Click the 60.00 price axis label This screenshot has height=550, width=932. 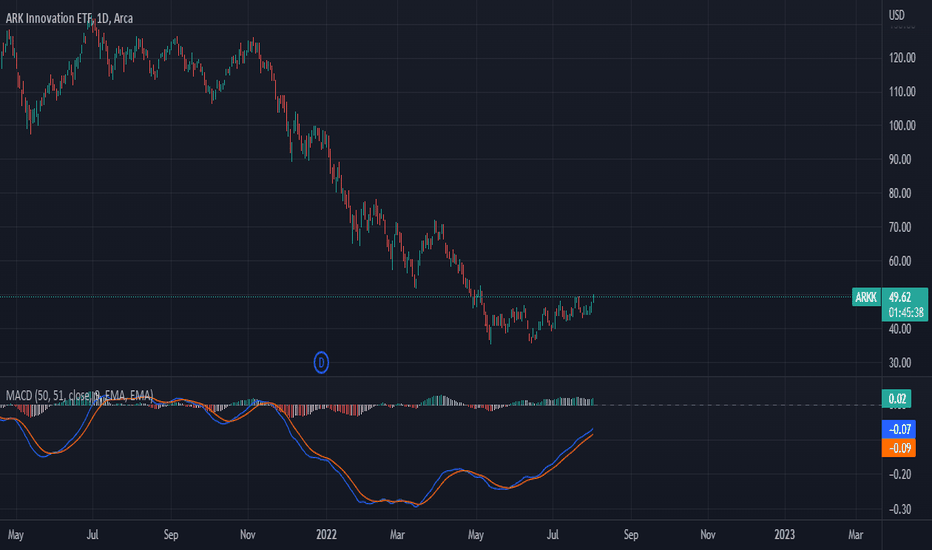tap(900, 261)
